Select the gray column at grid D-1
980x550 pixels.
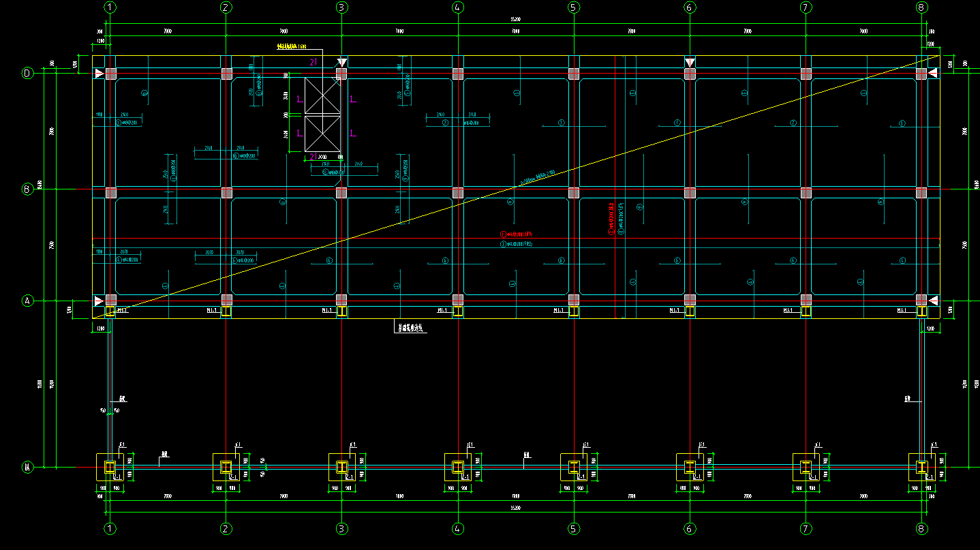click(x=110, y=74)
